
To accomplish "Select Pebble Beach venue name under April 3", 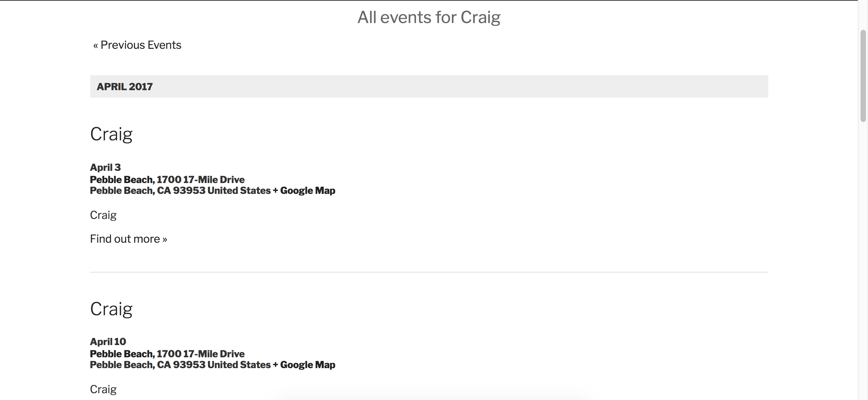I will 122,180.
